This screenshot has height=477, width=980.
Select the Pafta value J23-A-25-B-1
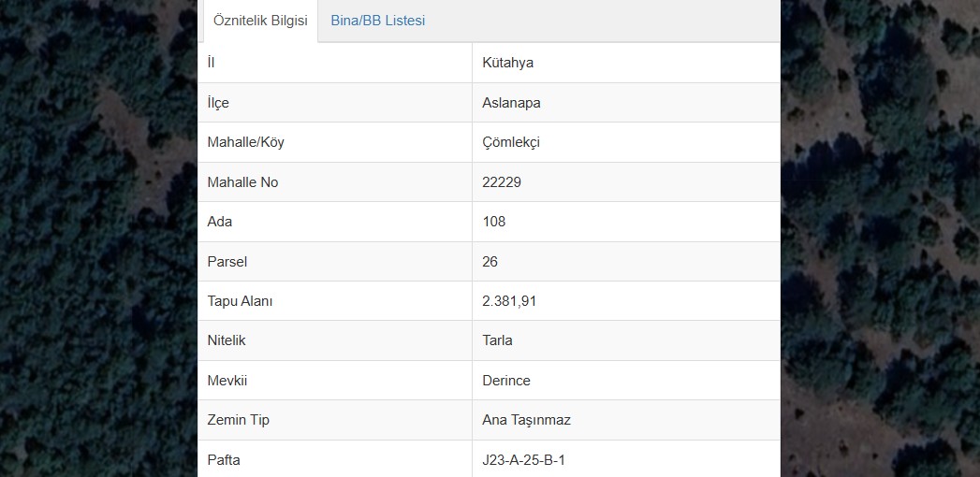tap(524, 460)
